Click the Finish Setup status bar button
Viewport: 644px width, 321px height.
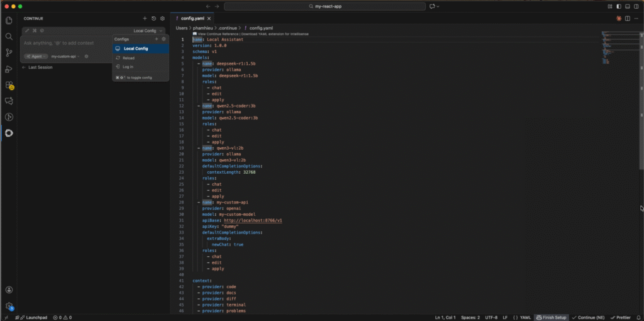(551, 317)
